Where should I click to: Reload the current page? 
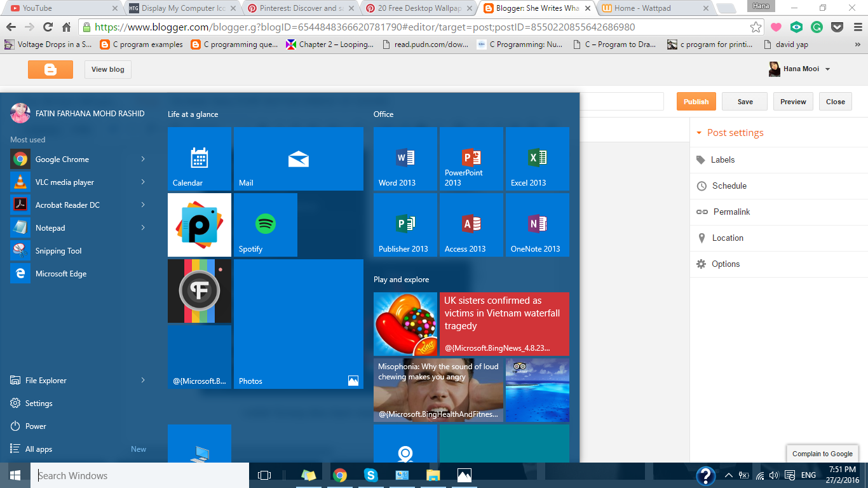coord(48,27)
